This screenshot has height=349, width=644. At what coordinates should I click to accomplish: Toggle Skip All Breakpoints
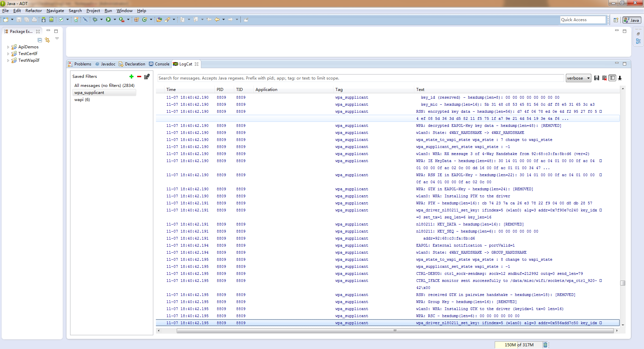click(86, 20)
